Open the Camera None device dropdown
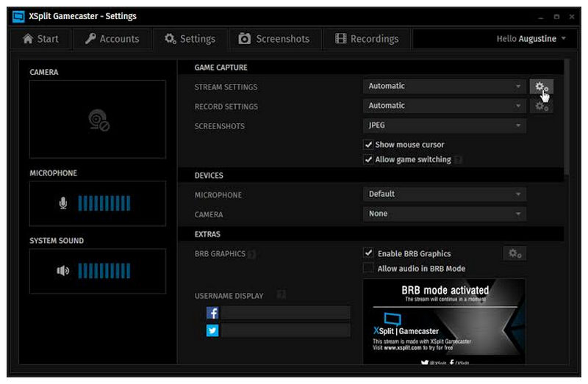The image size is (588, 384). click(x=445, y=214)
